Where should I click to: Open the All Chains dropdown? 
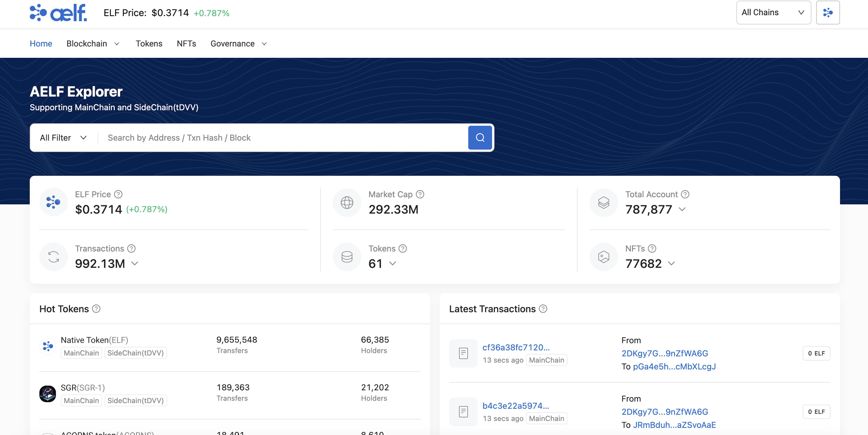773,12
